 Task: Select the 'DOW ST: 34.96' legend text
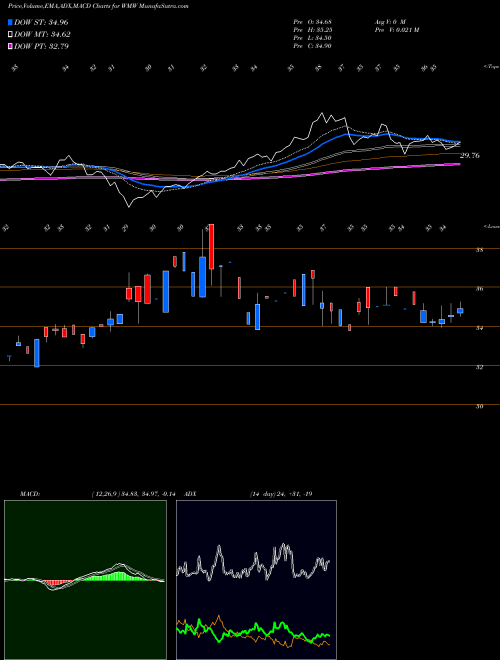pyautogui.click(x=41, y=22)
